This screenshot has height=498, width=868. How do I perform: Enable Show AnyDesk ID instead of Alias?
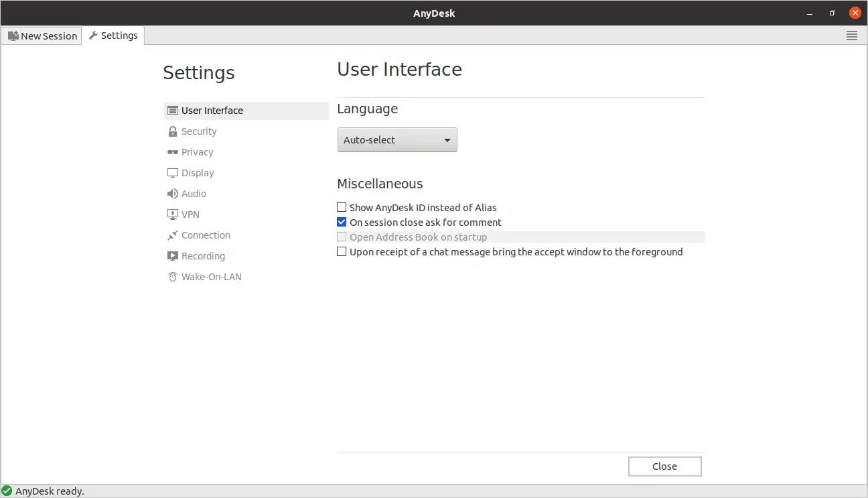(x=342, y=208)
